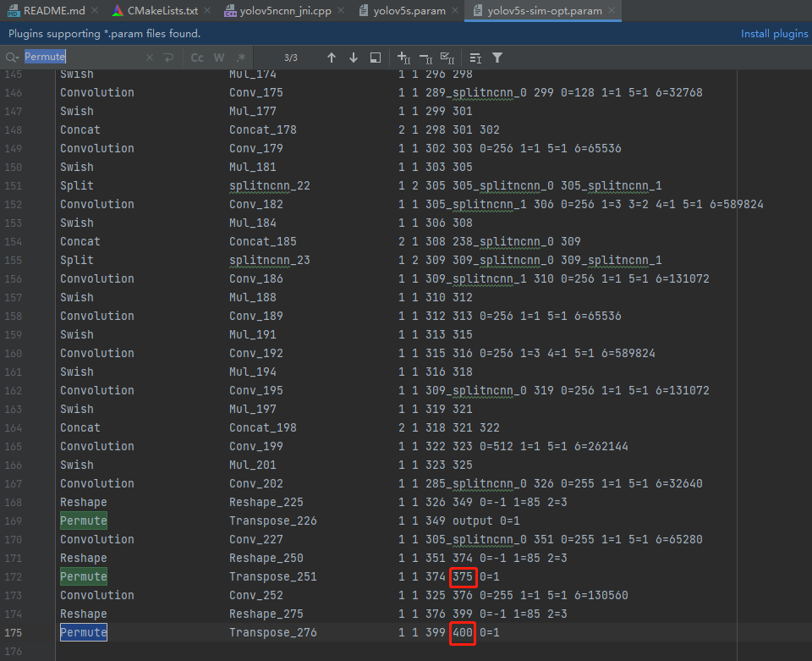
Task: Enable the .* regex search option
Action: 241,58
